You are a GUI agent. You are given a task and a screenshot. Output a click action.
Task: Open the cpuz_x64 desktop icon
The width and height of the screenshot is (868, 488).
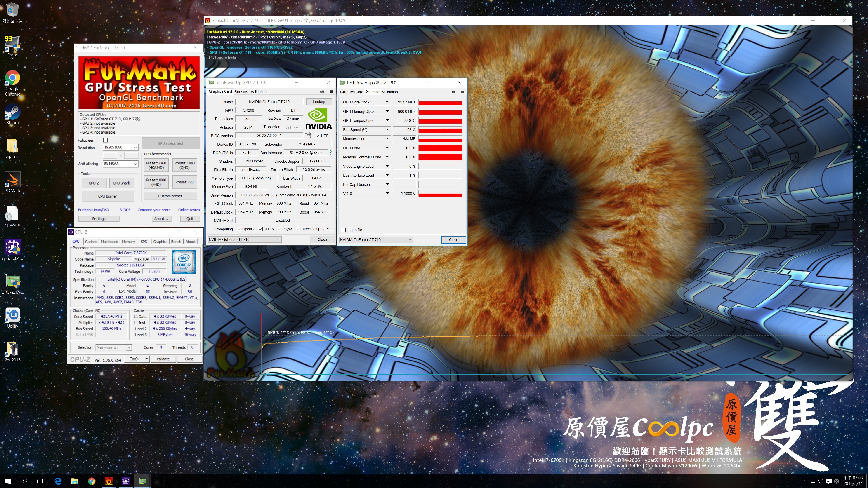click(12, 250)
